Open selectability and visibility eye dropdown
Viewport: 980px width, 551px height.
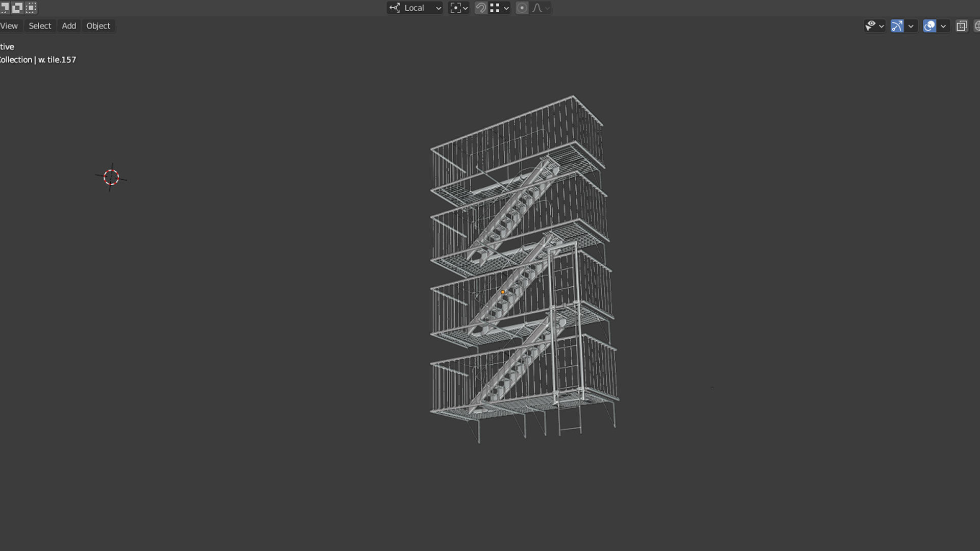tap(874, 26)
